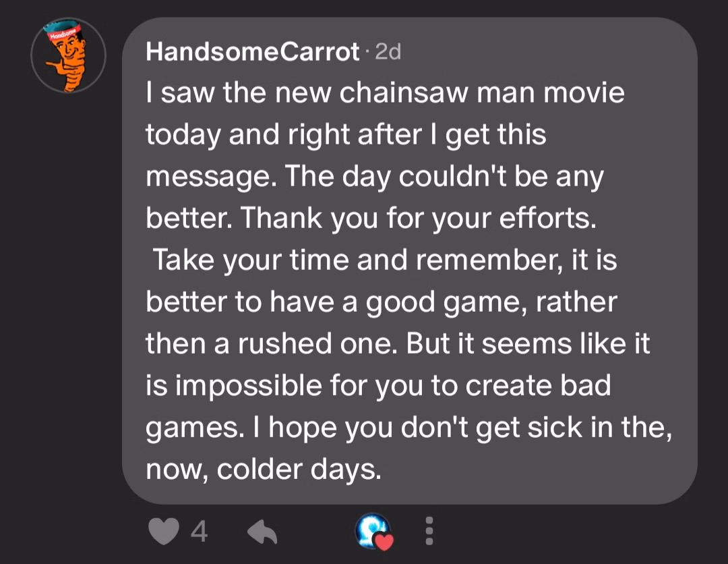Click the HandsomeCarrot username
This screenshot has width=728, height=564.
[253, 51]
